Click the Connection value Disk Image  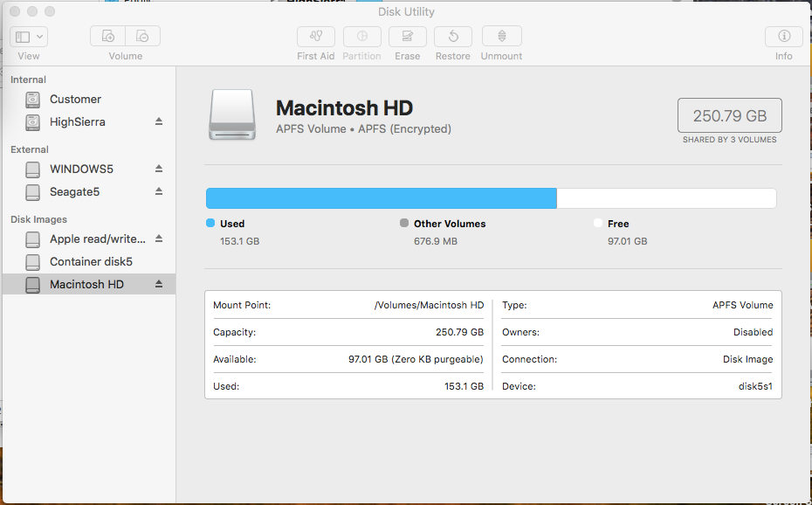pyautogui.click(x=747, y=359)
